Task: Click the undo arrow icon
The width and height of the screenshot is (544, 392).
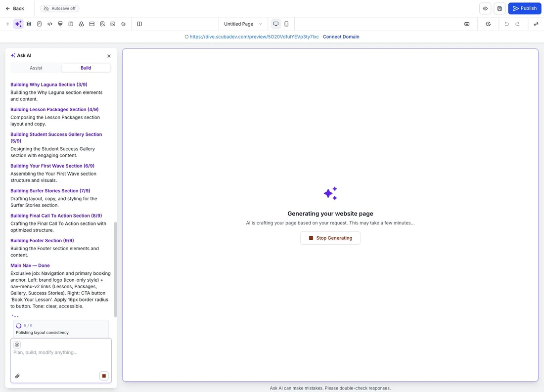Action: (506, 24)
